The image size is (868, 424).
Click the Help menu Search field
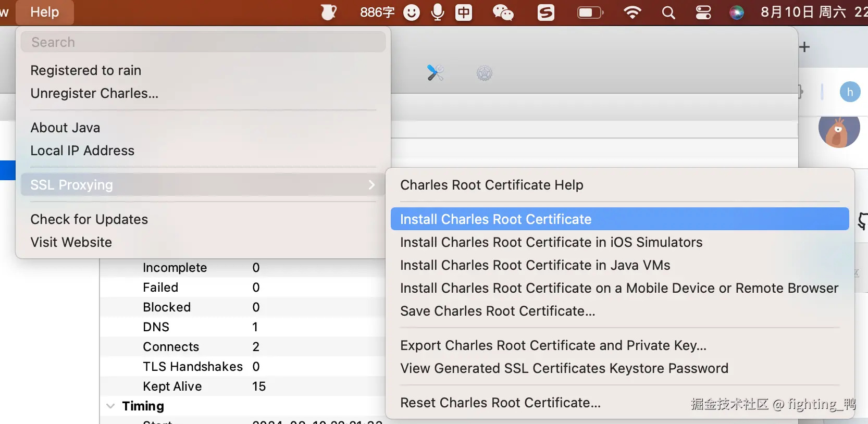[203, 42]
